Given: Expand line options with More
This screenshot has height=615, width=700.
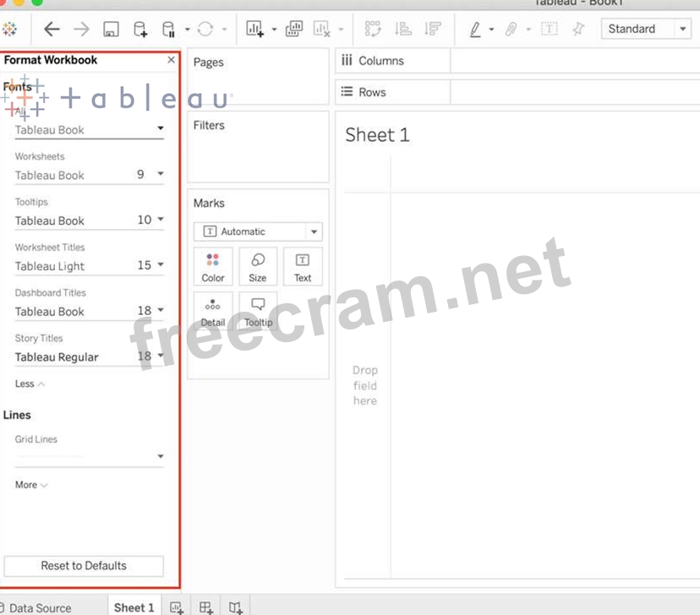Looking at the screenshot, I should [x=31, y=485].
